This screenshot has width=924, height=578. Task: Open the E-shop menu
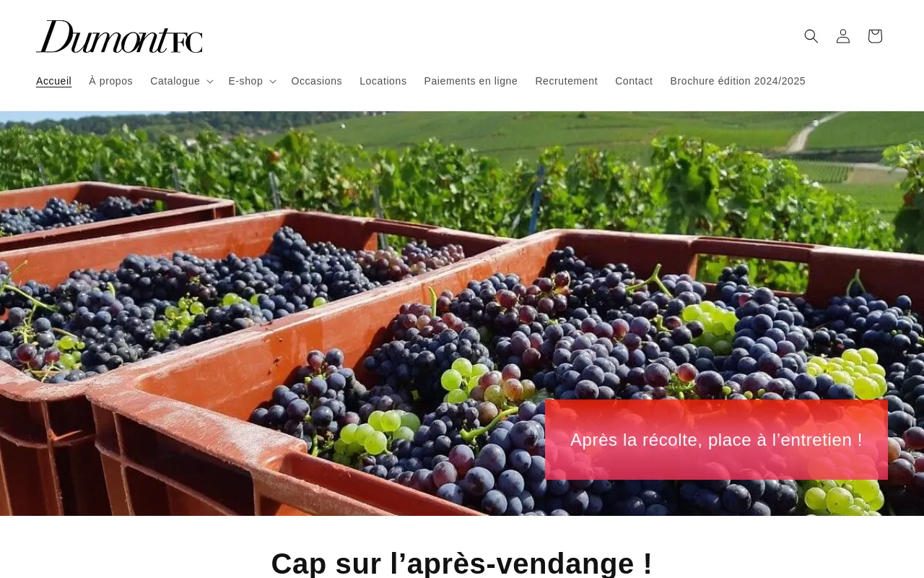tap(245, 81)
